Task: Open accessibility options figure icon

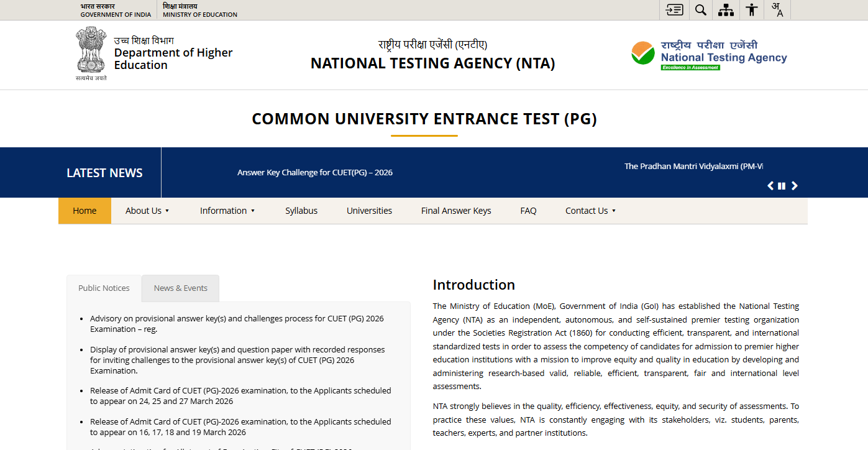Action: (x=752, y=10)
